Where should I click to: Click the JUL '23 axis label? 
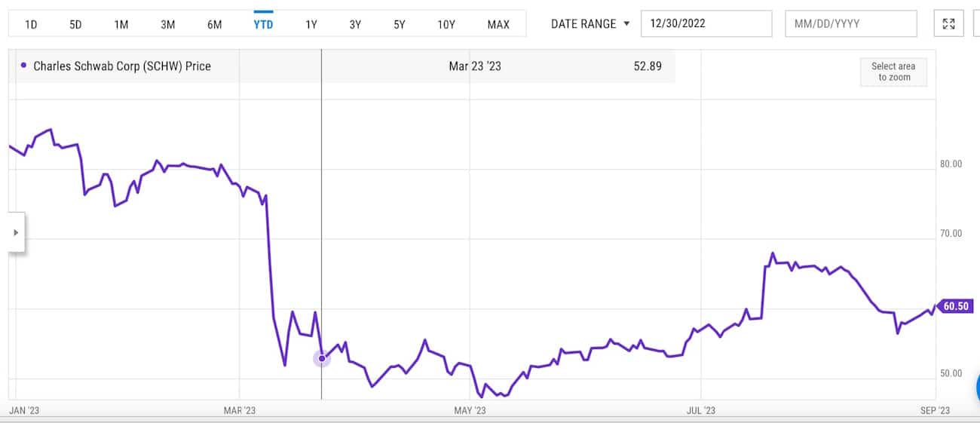[x=700, y=410]
